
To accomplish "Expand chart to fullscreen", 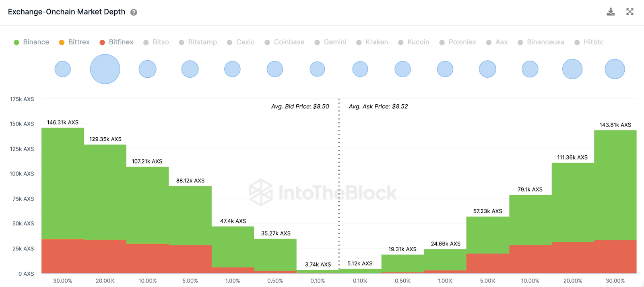I will click(x=630, y=12).
